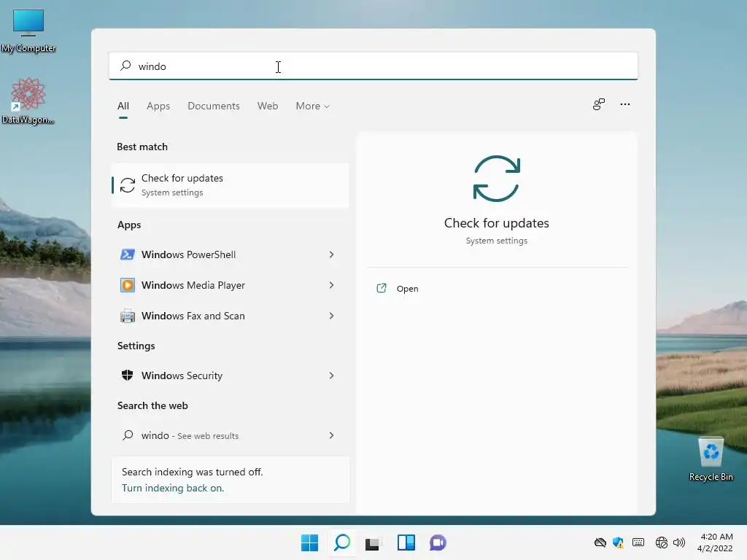Expand Windows Security options chevron

pyautogui.click(x=332, y=376)
